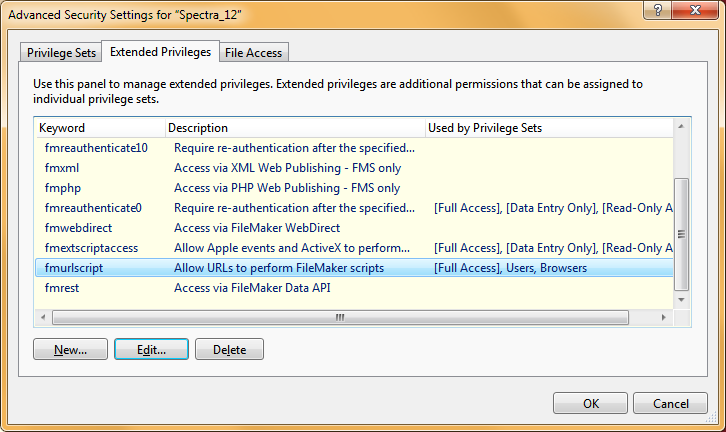The image size is (726, 432).
Task: Switch to the Privilege Sets tab
Action: coord(61,53)
